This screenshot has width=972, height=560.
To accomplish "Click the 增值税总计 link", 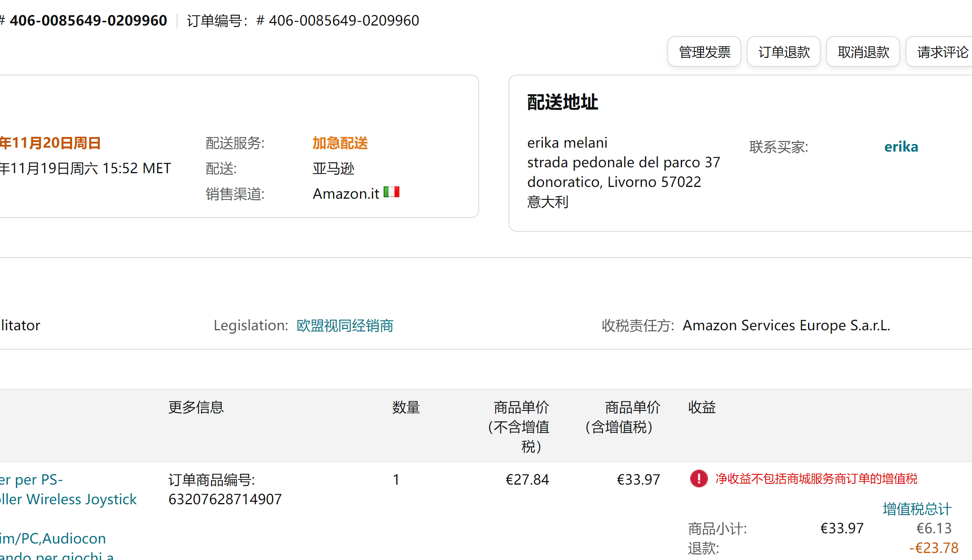I will pos(917,509).
